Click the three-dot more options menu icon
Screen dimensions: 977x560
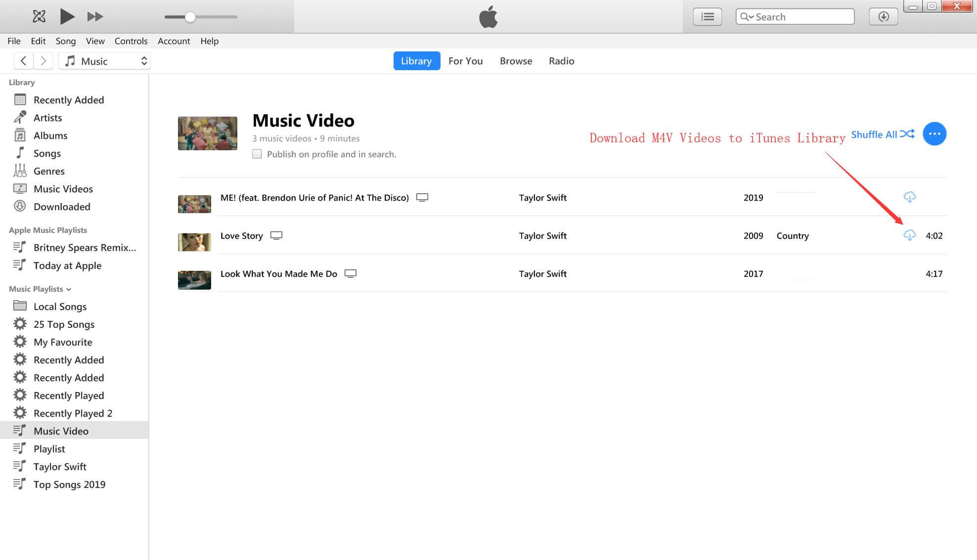coord(935,133)
